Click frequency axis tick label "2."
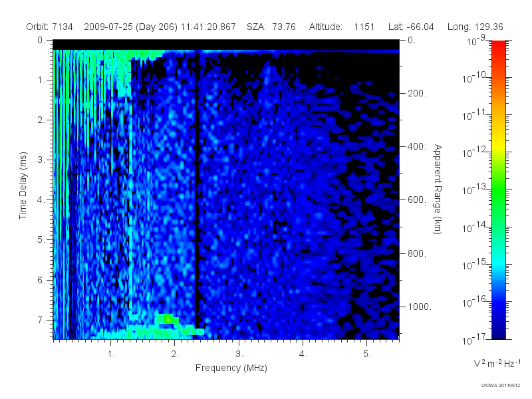 [x=175, y=354]
